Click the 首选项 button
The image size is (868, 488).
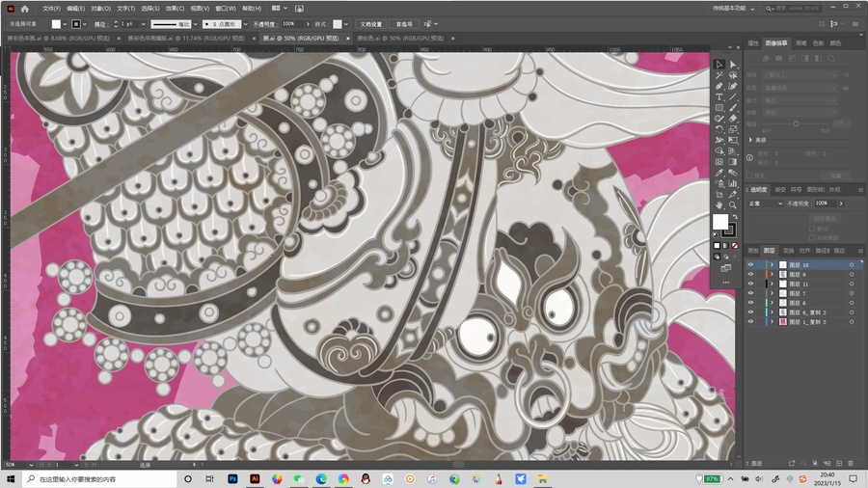click(x=404, y=24)
